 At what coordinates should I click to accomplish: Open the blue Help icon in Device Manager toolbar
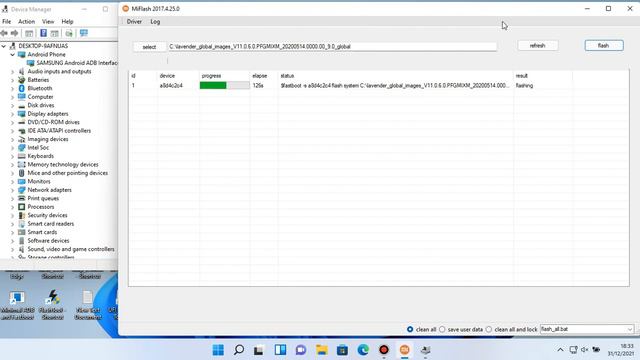pyautogui.click(x=43, y=33)
